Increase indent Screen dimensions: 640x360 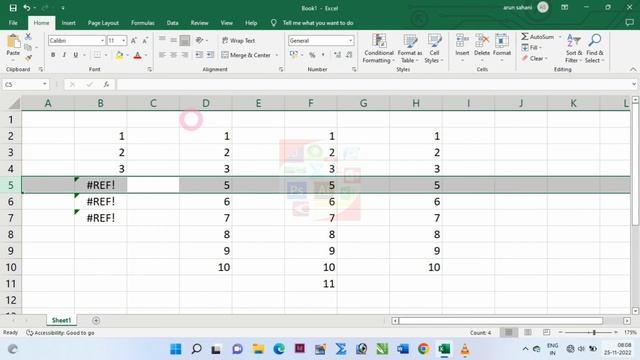210,55
